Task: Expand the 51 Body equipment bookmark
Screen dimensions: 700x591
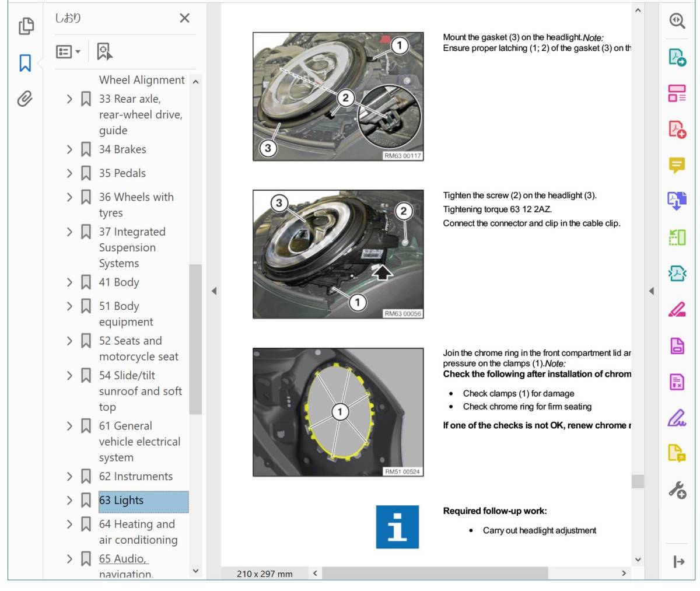Action: tap(69, 306)
